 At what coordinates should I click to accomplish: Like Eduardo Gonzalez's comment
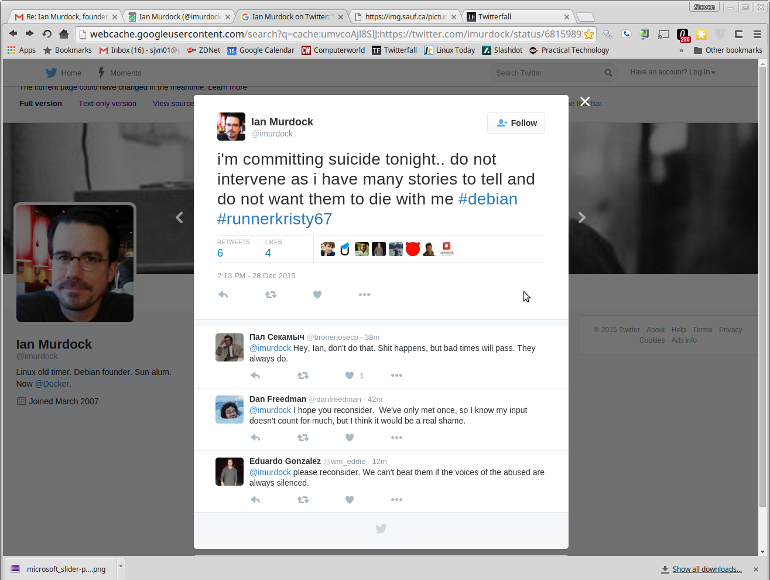tap(349, 500)
